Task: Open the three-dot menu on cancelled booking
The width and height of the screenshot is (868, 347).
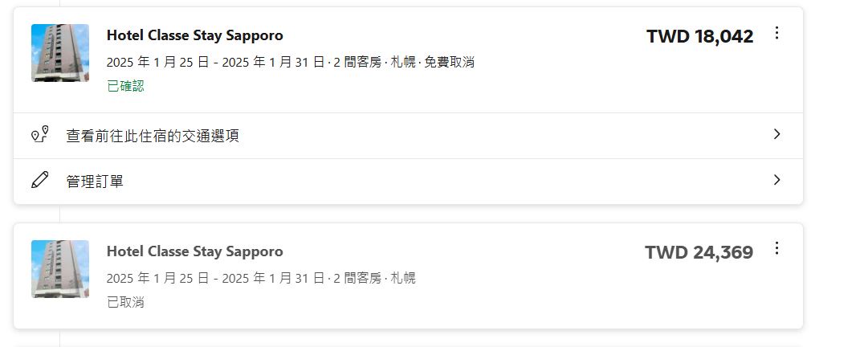Action: coord(776,248)
